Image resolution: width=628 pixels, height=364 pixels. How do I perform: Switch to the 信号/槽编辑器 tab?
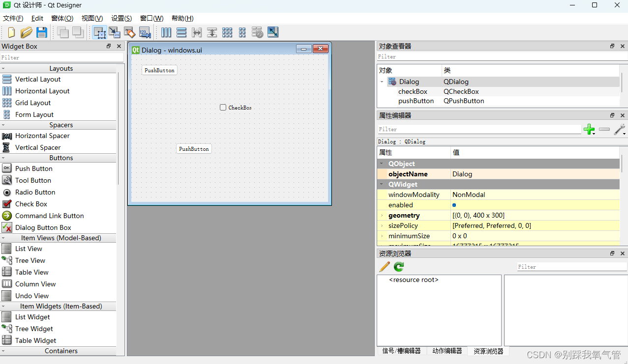401,351
